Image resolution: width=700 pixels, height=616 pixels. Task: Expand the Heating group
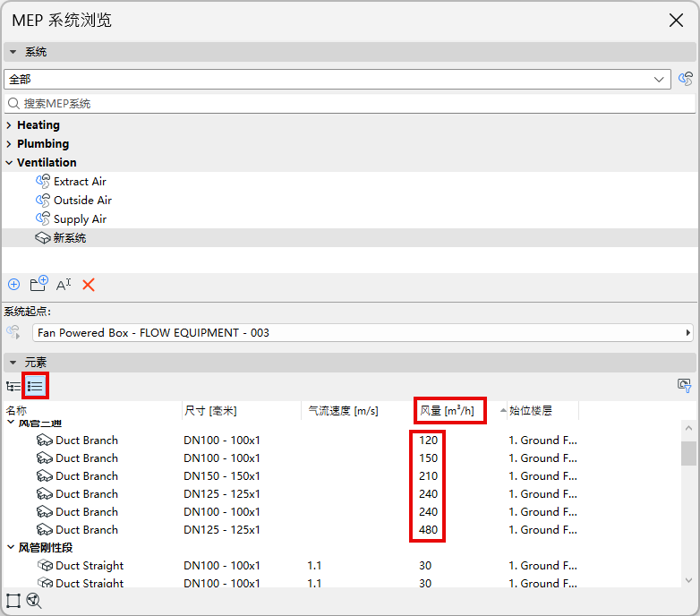pyautogui.click(x=9, y=125)
